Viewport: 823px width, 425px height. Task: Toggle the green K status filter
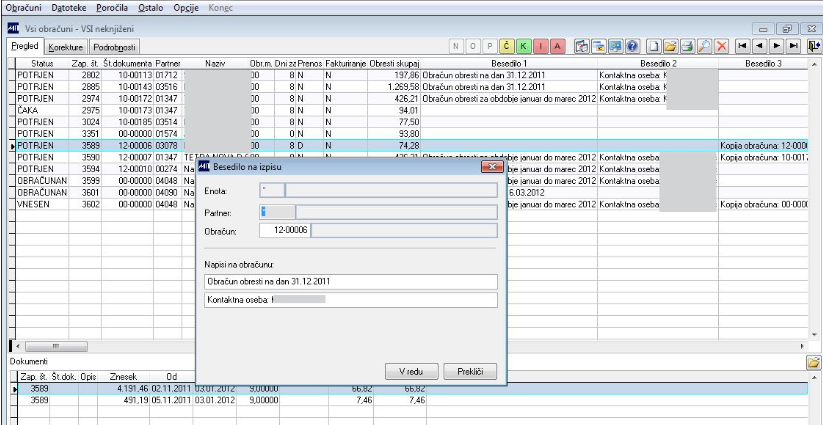click(x=523, y=46)
